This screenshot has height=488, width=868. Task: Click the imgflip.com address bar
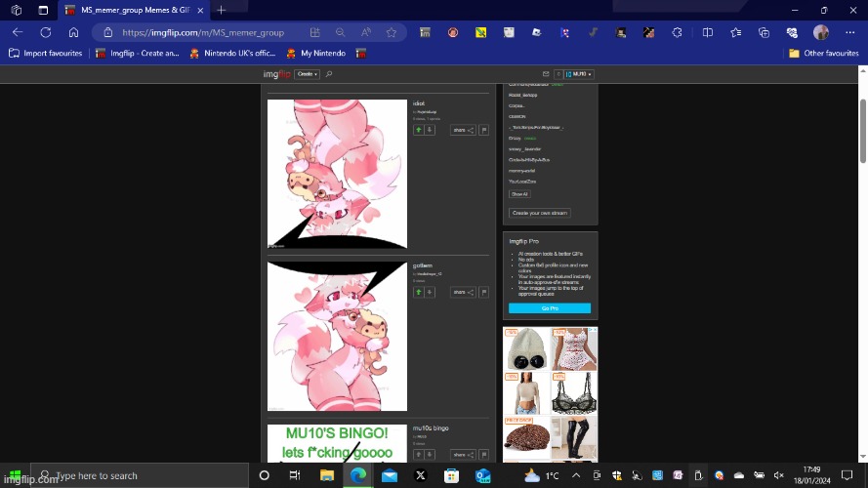203,32
